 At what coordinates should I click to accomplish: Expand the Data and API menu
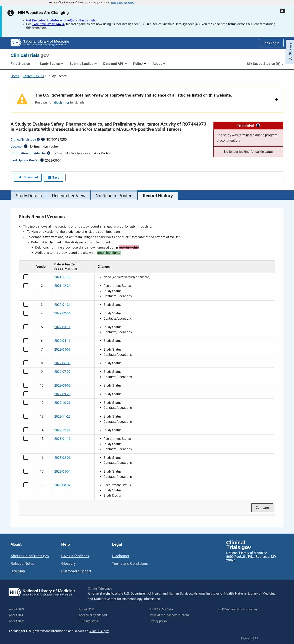click(x=115, y=64)
